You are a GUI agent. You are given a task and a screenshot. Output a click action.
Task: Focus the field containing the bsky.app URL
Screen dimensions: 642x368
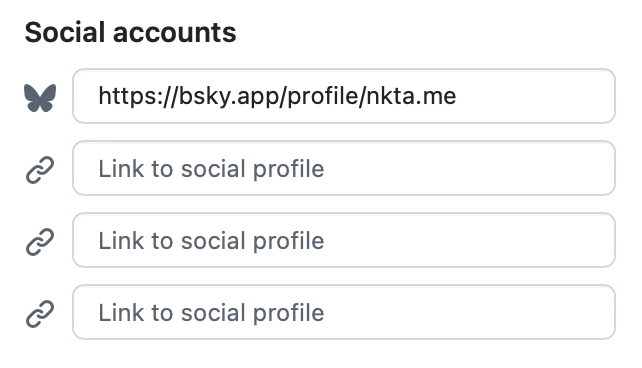pyautogui.click(x=344, y=96)
